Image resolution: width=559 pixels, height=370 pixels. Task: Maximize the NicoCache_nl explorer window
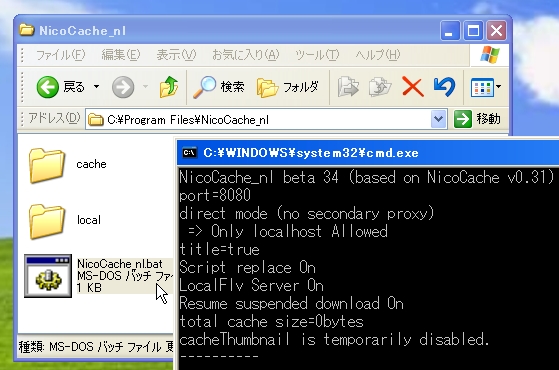pyautogui.click(x=473, y=30)
